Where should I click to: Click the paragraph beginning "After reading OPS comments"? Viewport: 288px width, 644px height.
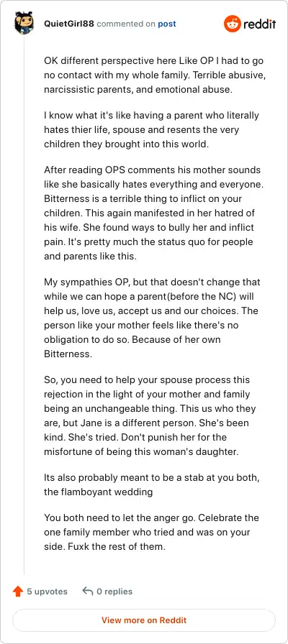pos(154,213)
